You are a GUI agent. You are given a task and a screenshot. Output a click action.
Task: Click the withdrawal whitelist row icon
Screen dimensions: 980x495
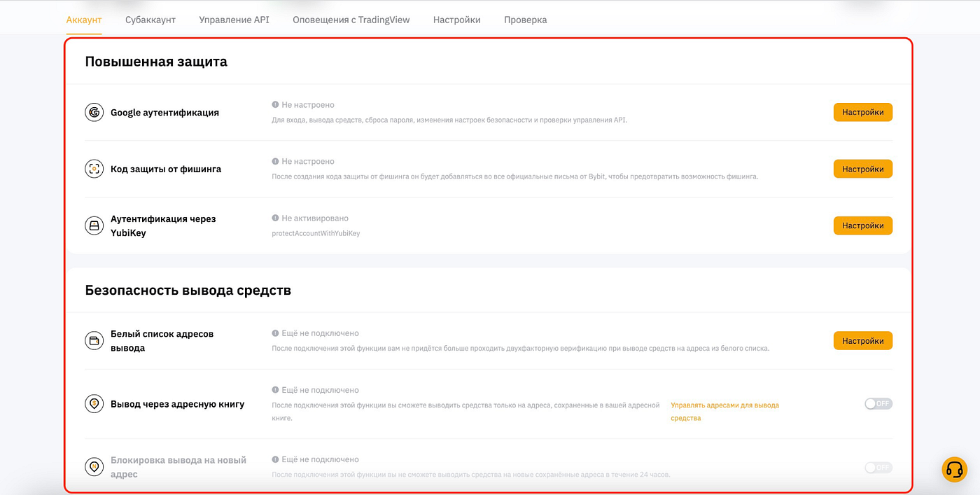coord(94,341)
